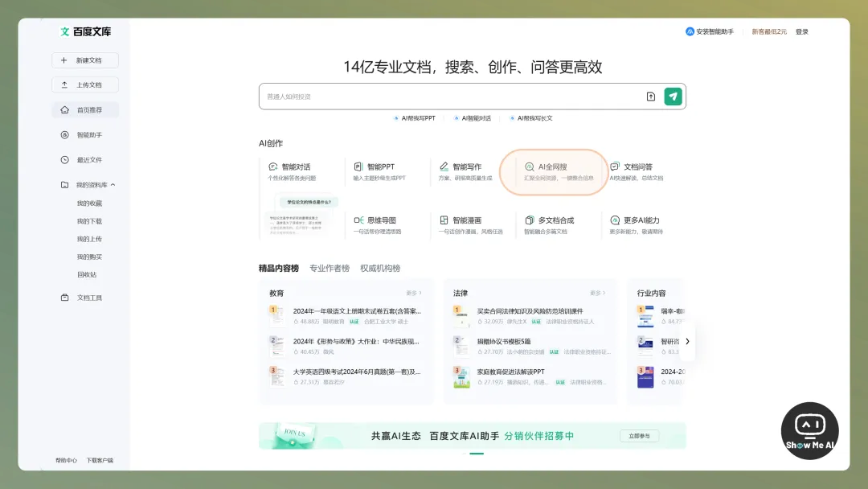Screen dimensions: 868x489
Task: Click the 行业内容 category heading
Action: tap(651, 293)
